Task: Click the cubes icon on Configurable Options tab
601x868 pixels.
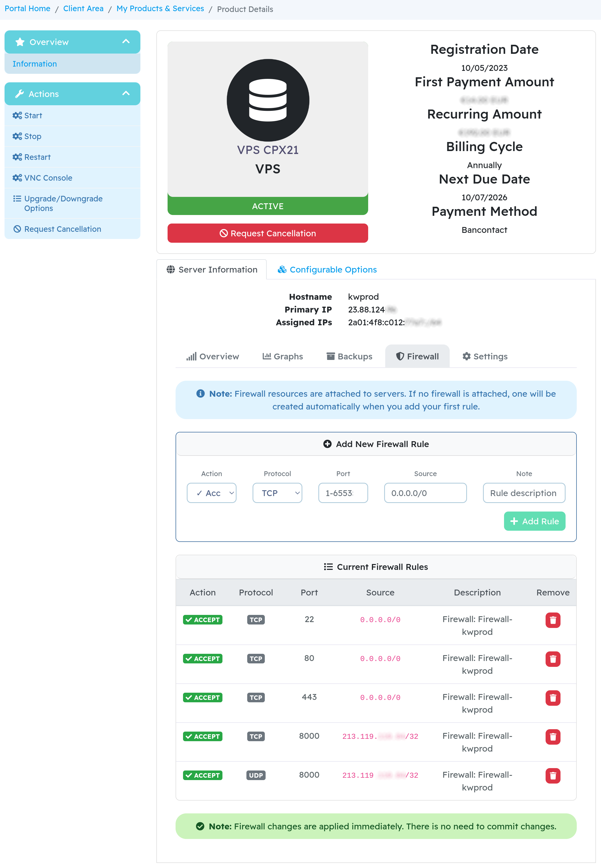Action: [282, 270]
